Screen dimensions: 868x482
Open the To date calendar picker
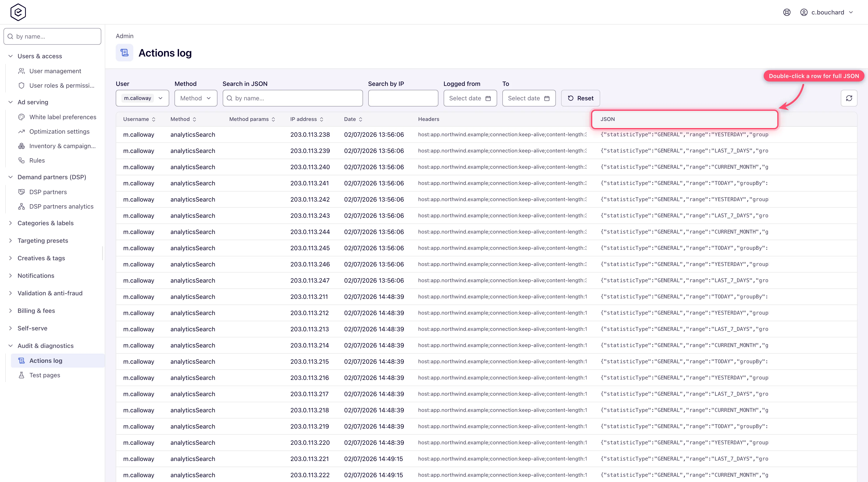(529, 98)
